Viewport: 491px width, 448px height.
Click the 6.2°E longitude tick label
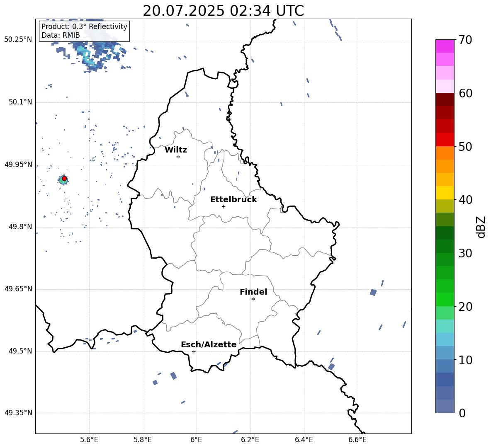coord(250,440)
